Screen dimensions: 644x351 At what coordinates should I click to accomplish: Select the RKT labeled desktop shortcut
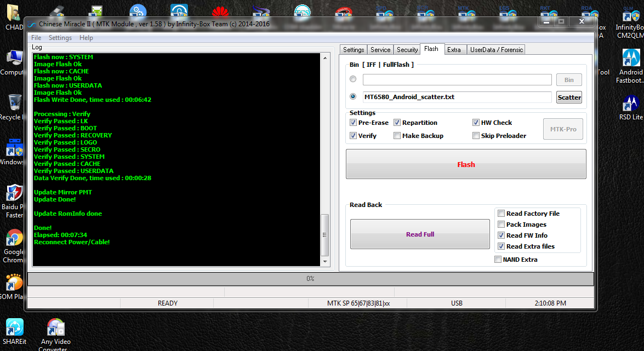(549, 11)
